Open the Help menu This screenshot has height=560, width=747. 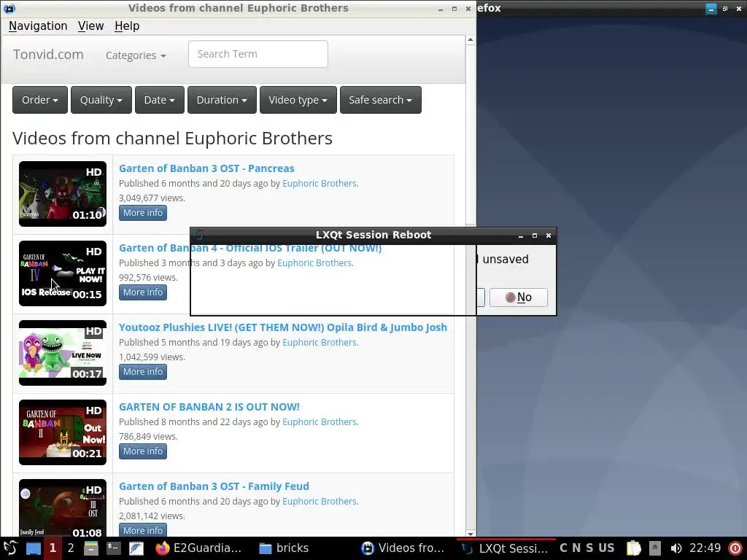[127, 26]
